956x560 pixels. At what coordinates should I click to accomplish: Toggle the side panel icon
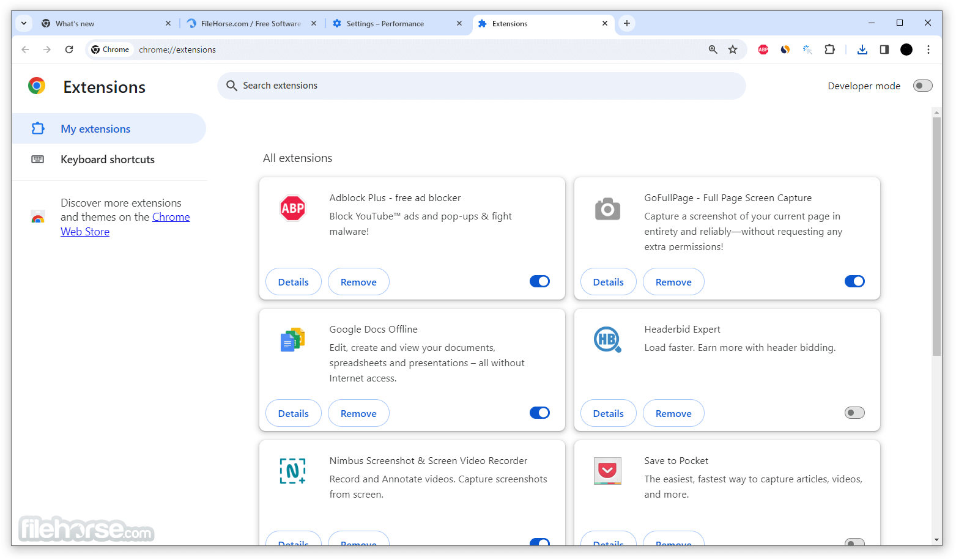coord(884,50)
